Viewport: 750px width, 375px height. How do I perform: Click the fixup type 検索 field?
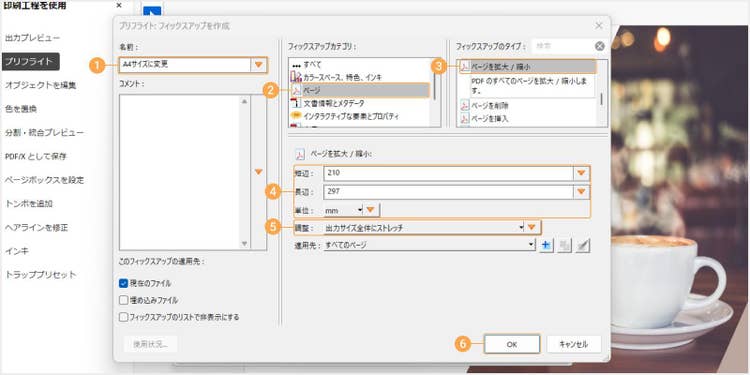562,46
